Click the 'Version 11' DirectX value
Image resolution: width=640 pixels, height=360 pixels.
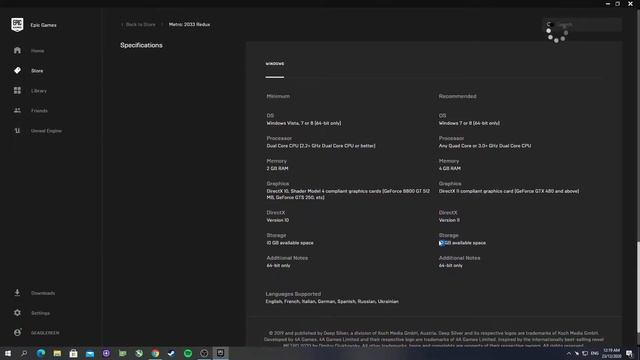449,220
